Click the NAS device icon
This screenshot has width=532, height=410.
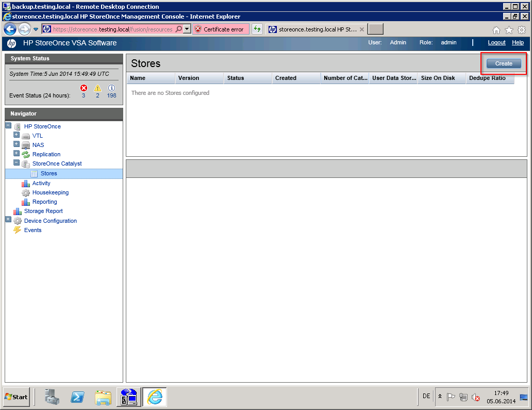pyautogui.click(x=26, y=145)
